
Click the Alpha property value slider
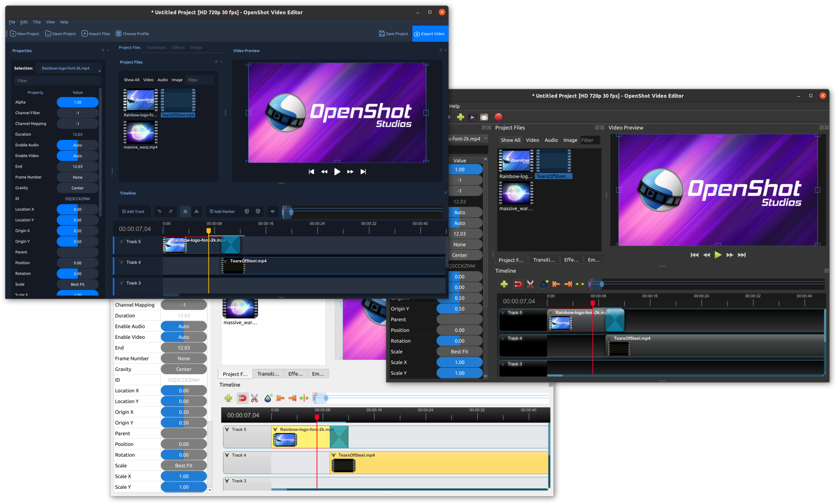point(77,102)
